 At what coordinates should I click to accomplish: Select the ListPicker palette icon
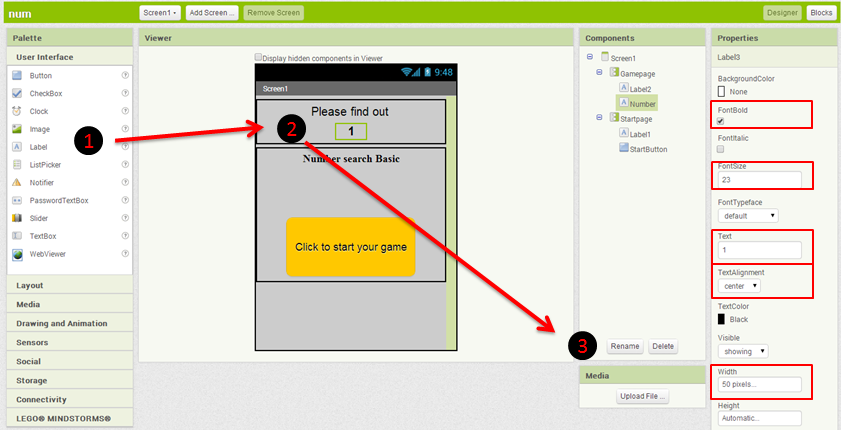click(x=17, y=165)
